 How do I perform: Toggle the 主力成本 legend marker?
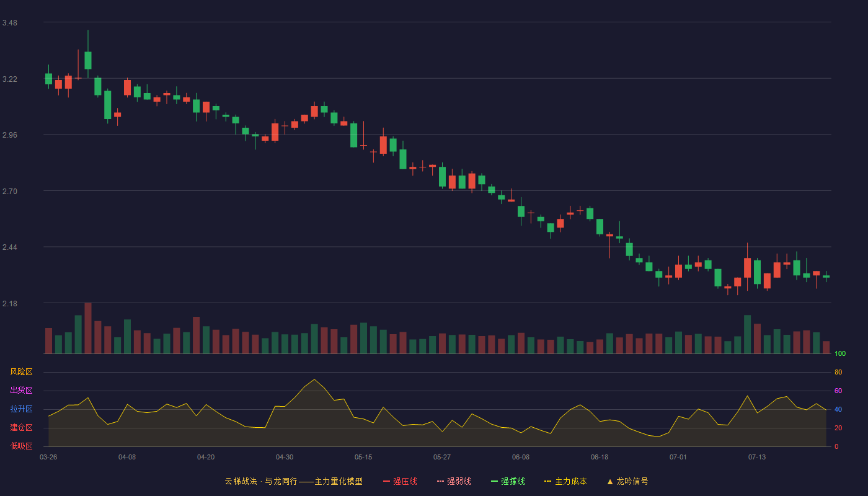pyautogui.click(x=548, y=481)
